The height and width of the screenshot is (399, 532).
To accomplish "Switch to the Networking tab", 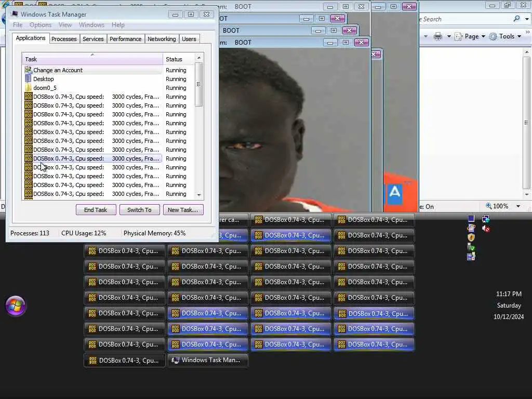I will click(x=162, y=39).
